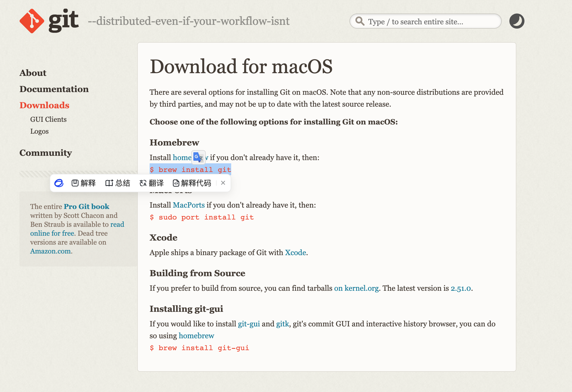Click homebrew link in git-gui section
This screenshot has width=572, height=392.
pyautogui.click(x=196, y=336)
